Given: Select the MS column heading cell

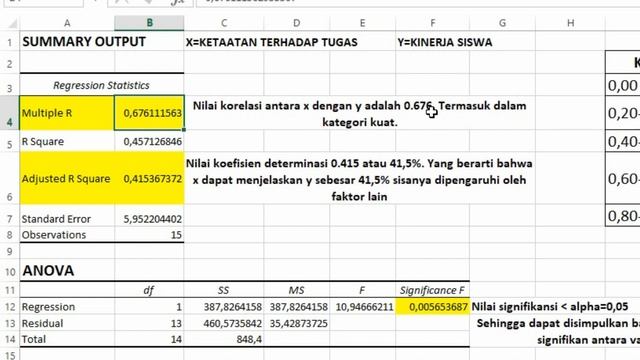Looking at the screenshot, I should pyautogui.click(x=297, y=290).
